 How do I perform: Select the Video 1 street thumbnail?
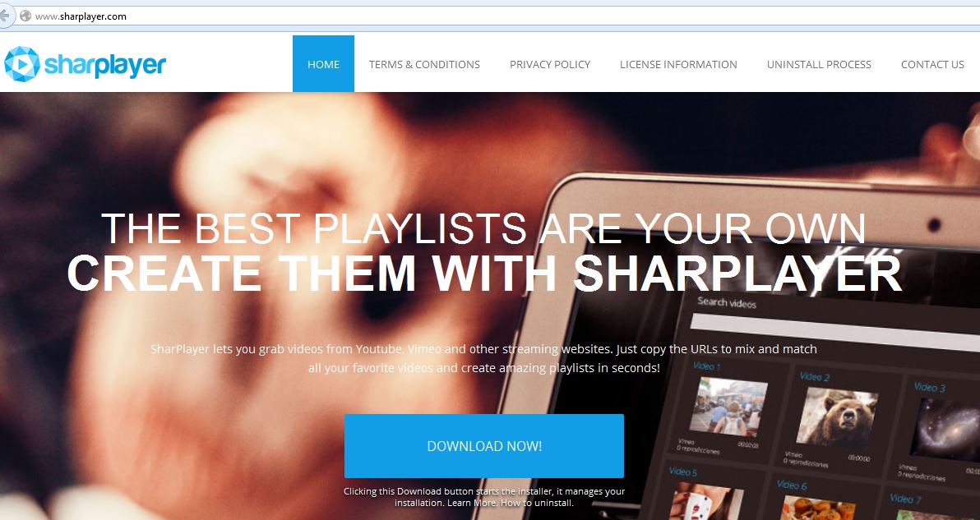click(728, 406)
